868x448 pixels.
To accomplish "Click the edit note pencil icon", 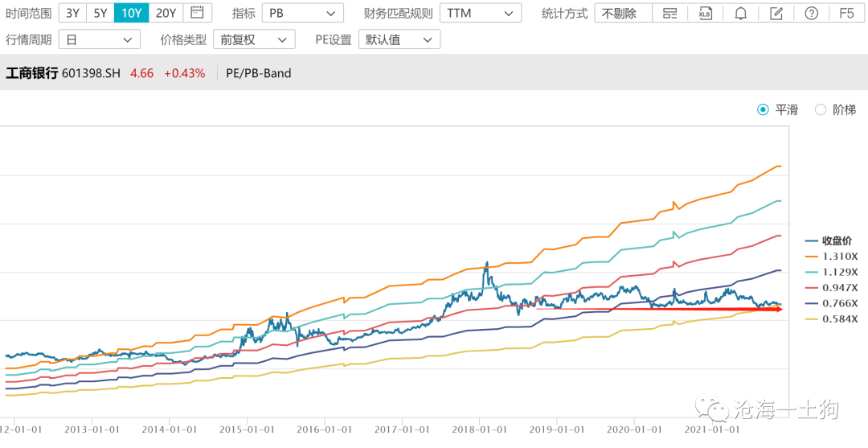I will pos(776,14).
